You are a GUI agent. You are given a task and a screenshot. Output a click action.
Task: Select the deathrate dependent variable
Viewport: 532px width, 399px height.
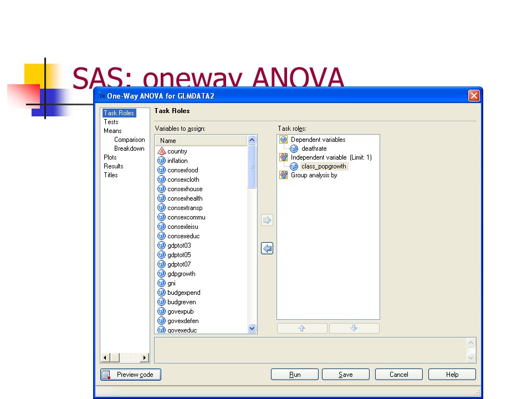coord(314,149)
